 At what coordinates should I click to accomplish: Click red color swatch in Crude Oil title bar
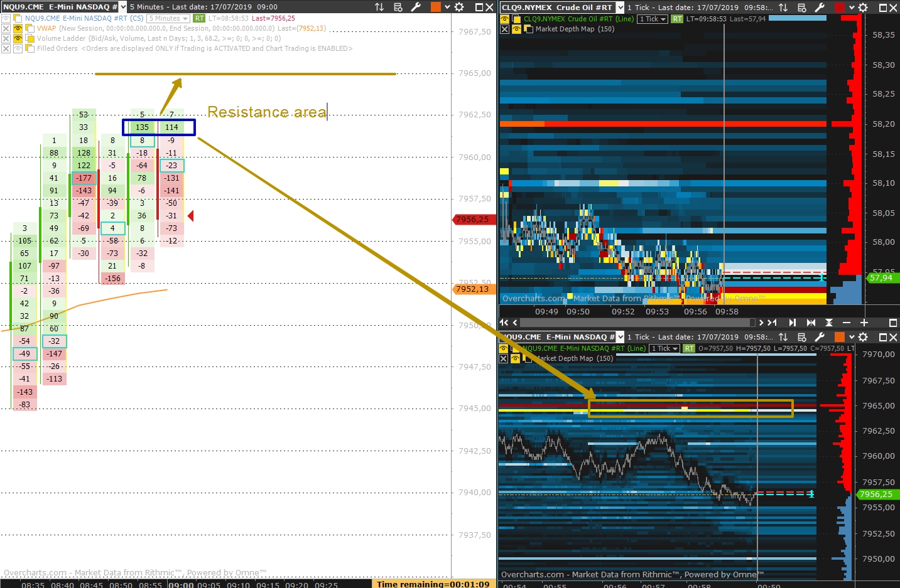coord(840,8)
